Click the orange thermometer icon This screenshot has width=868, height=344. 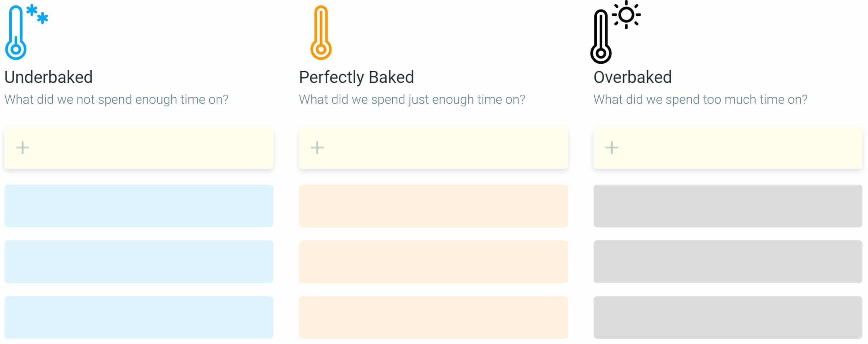[x=321, y=33]
